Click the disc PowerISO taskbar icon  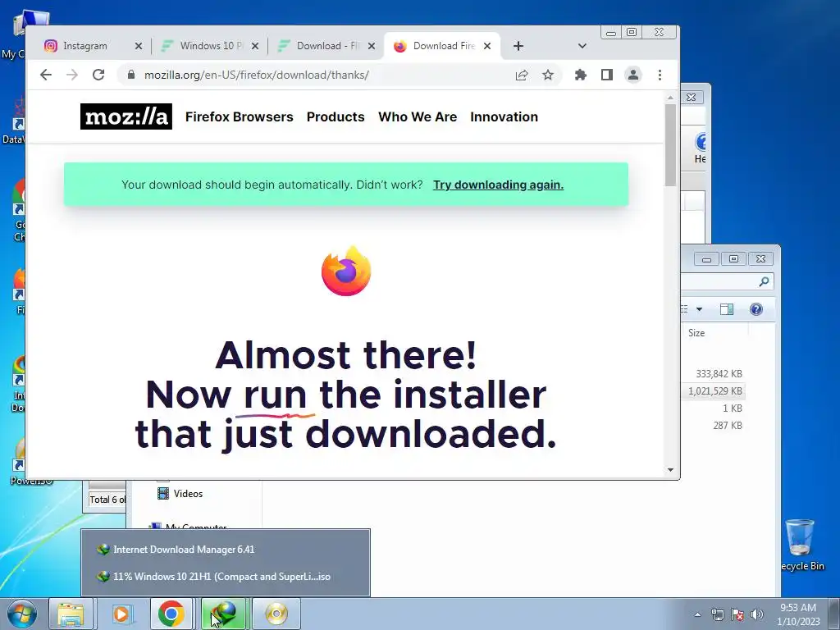tap(276, 614)
